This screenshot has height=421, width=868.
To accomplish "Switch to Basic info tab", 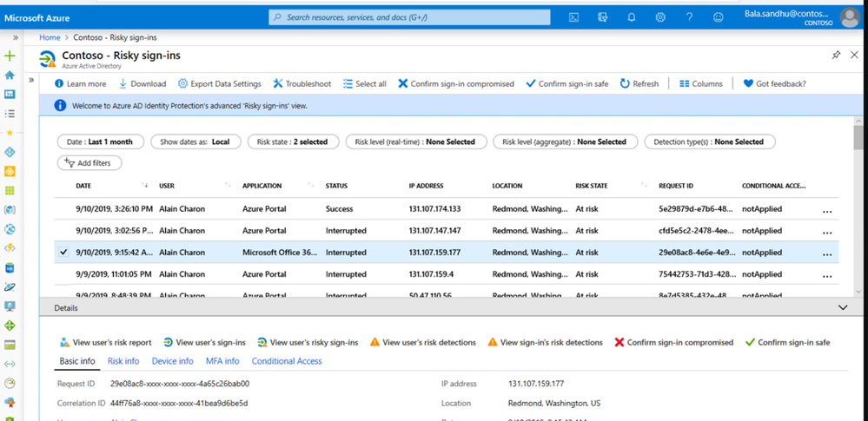I will coord(77,361).
